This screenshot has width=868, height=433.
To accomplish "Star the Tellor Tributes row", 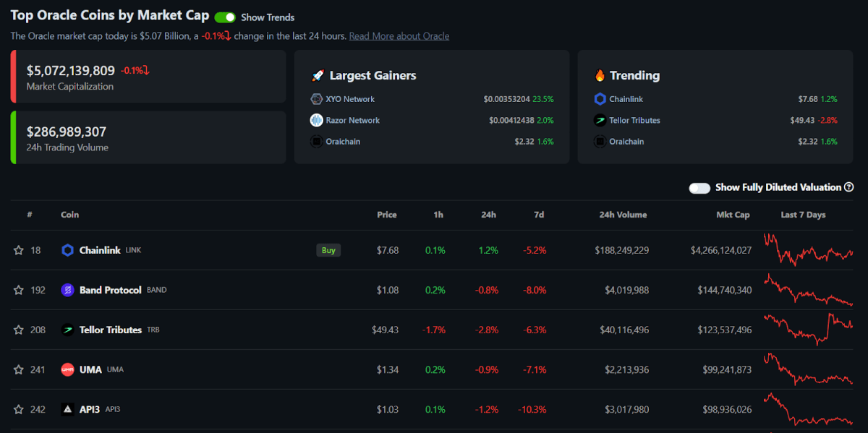I will (19, 330).
